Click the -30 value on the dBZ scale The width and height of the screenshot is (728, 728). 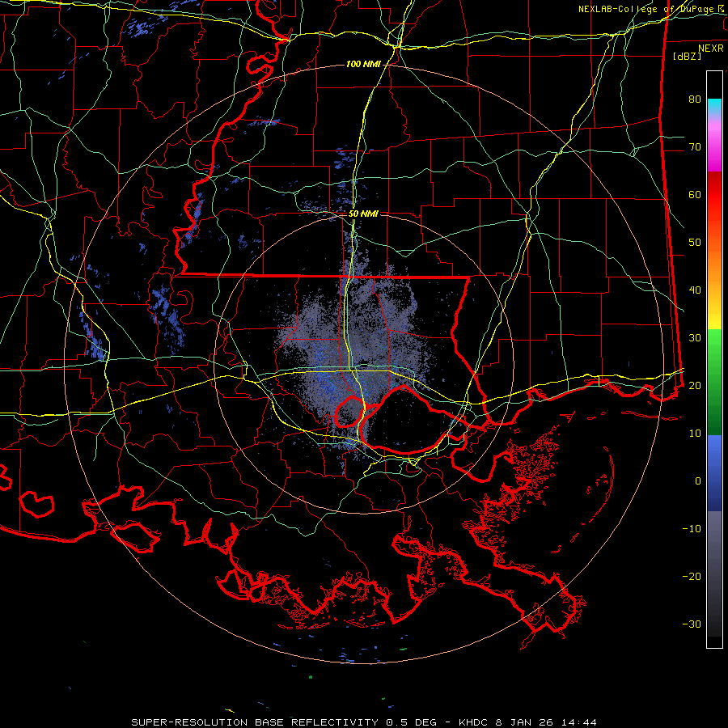coord(692,624)
